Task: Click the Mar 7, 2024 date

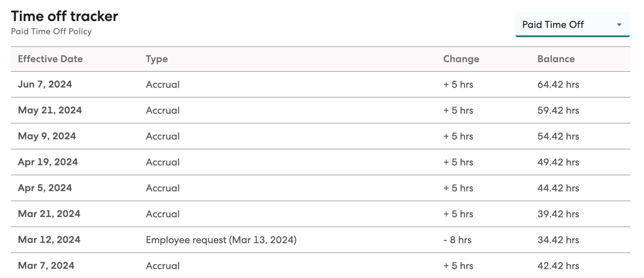Action: pyautogui.click(x=46, y=266)
